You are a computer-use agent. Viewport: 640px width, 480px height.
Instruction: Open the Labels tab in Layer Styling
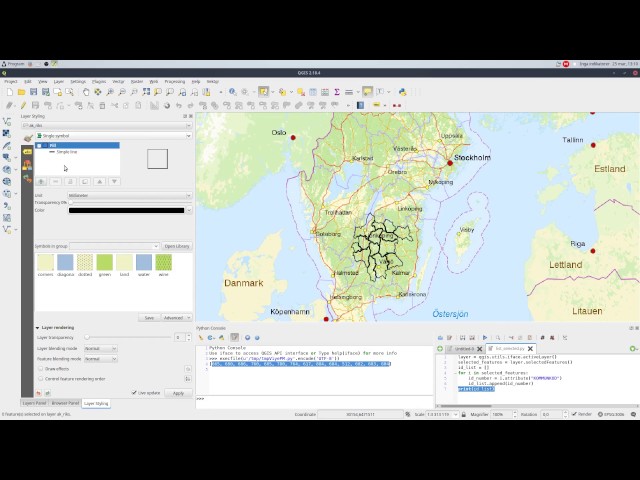[x=27, y=152]
